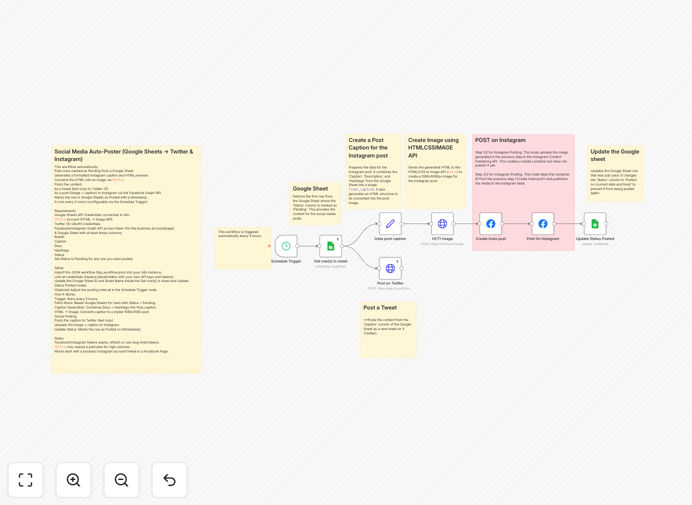
Task: Zoom out of the workflow canvas
Action: click(121, 480)
